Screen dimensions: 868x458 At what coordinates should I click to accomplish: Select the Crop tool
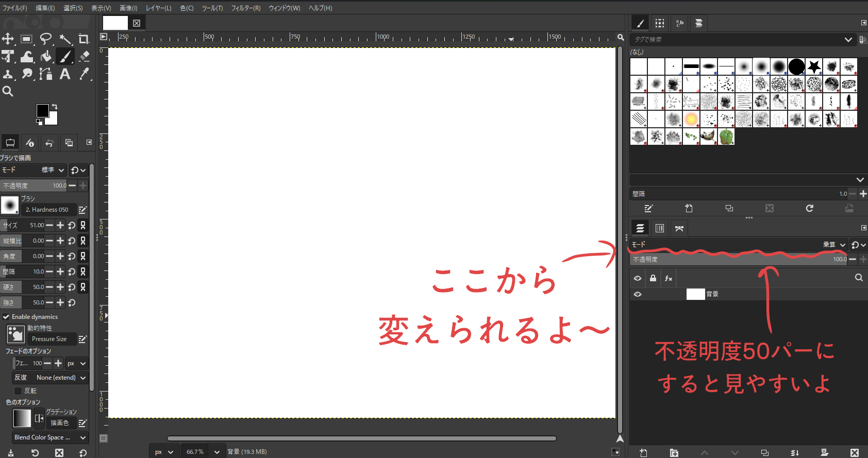click(84, 39)
